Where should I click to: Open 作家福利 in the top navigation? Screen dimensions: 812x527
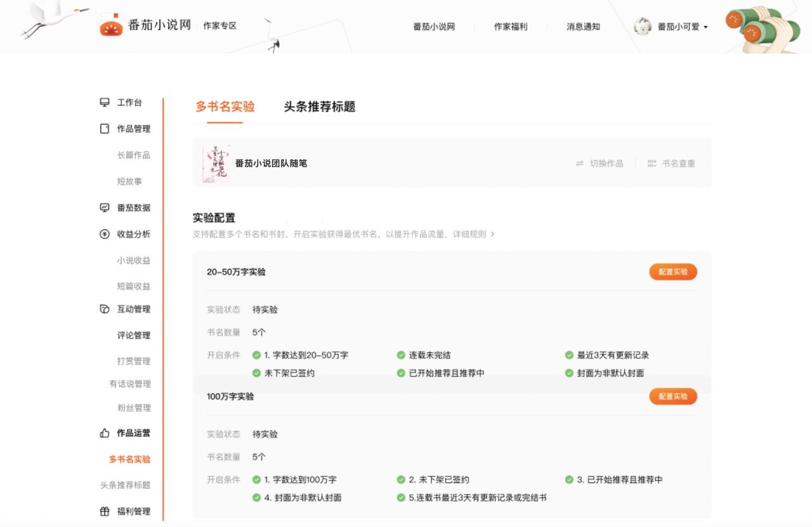tap(511, 27)
